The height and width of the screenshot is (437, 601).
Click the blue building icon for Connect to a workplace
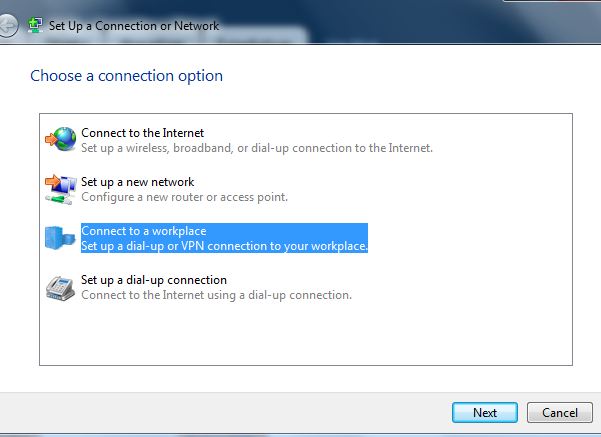60,238
